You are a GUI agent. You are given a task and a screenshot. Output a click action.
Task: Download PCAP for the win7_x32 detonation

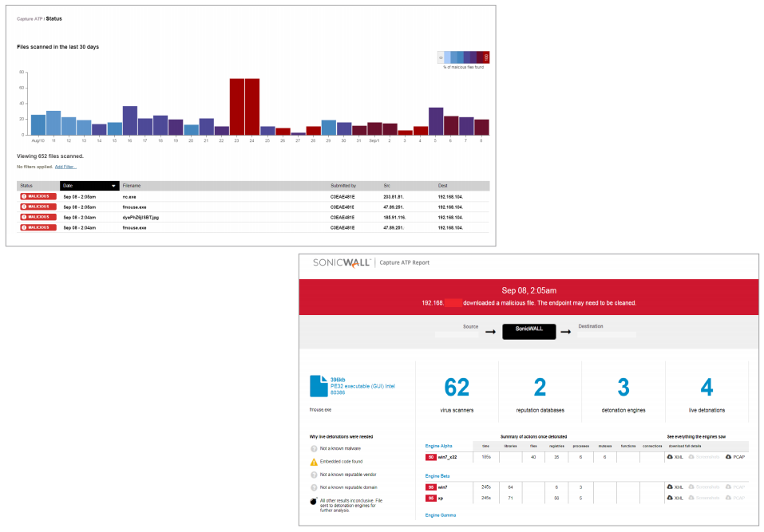coord(735,457)
